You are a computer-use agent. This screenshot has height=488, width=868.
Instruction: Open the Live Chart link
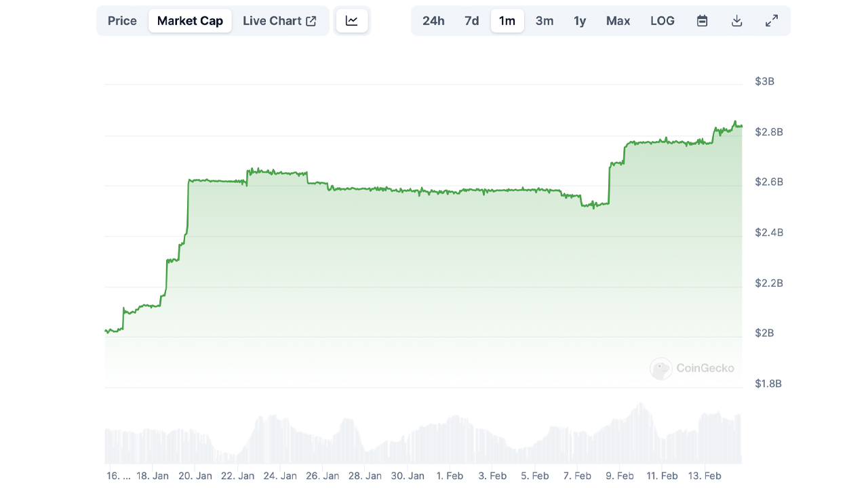coord(272,21)
